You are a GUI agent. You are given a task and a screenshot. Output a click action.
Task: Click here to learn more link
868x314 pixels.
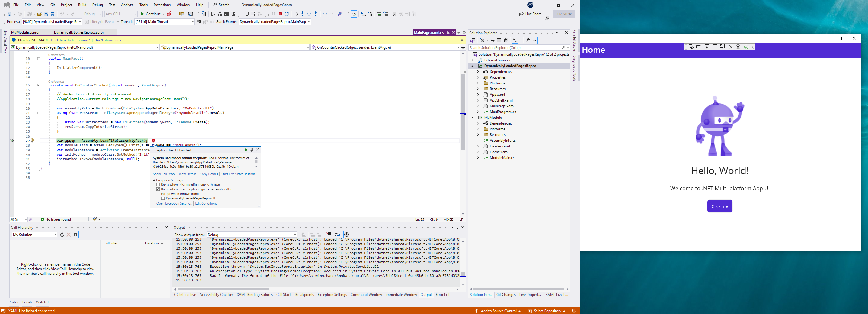point(71,40)
